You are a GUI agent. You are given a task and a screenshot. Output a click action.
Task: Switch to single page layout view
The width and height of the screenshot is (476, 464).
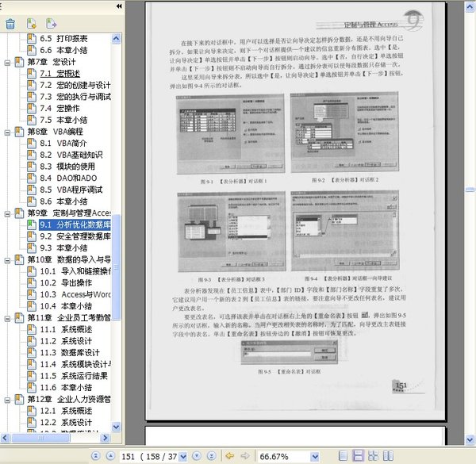point(343,456)
